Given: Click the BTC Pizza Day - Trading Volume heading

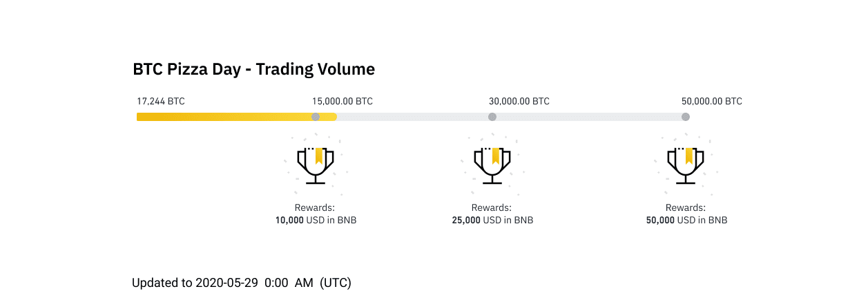Looking at the screenshot, I should coord(253,69).
